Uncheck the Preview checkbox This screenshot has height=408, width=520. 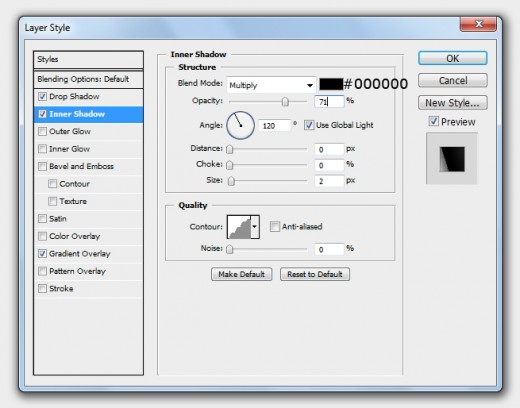433,121
